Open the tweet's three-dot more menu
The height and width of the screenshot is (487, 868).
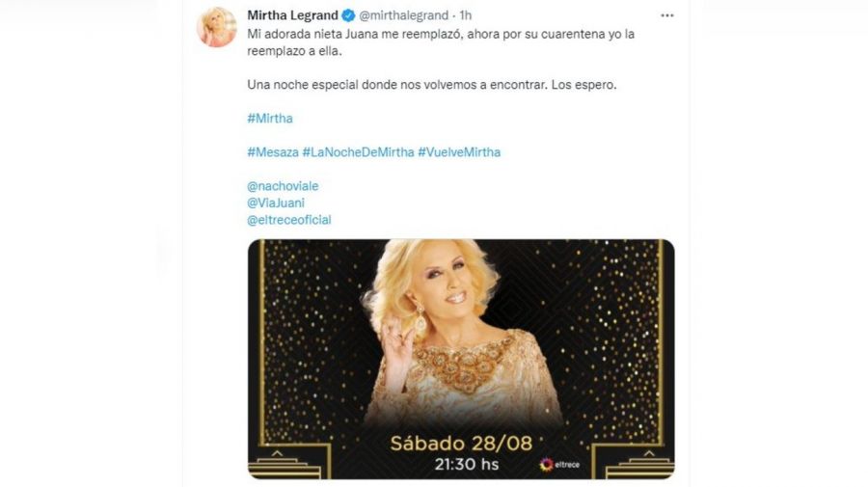(x=667, y=15)
